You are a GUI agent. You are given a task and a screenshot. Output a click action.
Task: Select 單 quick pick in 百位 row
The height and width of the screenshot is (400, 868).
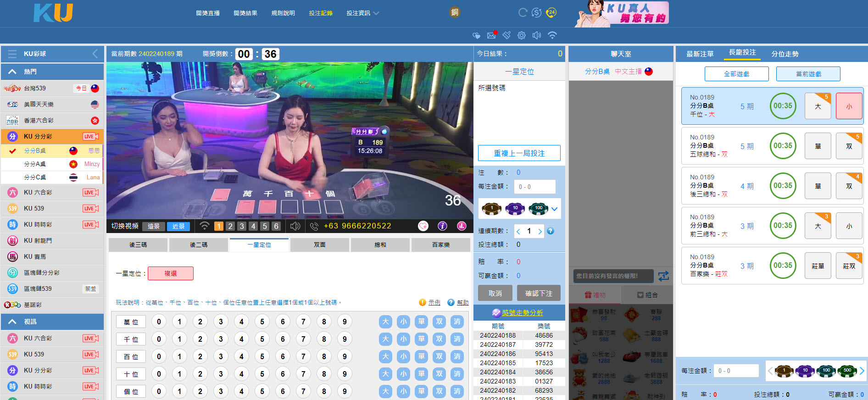coord(421,356)
